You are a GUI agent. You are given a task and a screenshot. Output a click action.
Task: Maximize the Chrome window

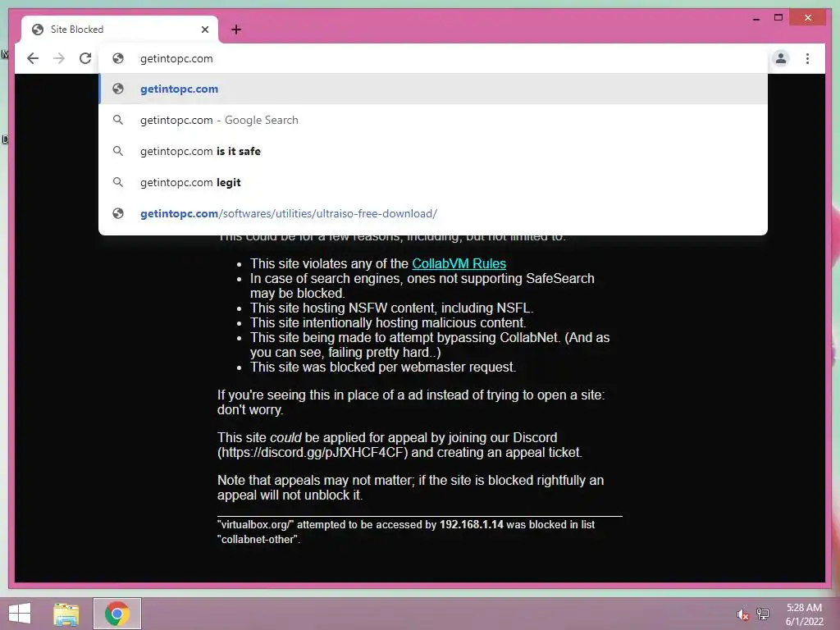point(778,18)
